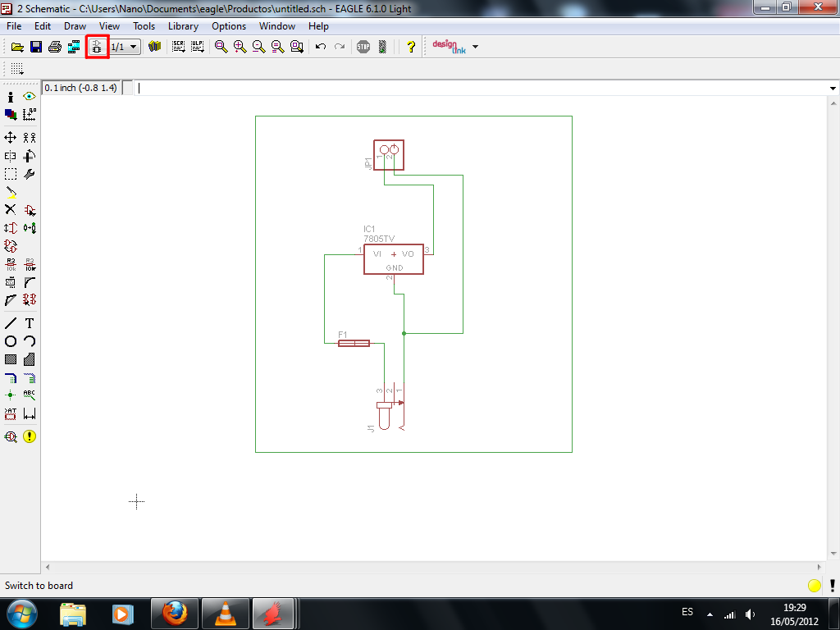Select the Dimension tool
This screenshot has width=840, height=630.
point(30,413)
